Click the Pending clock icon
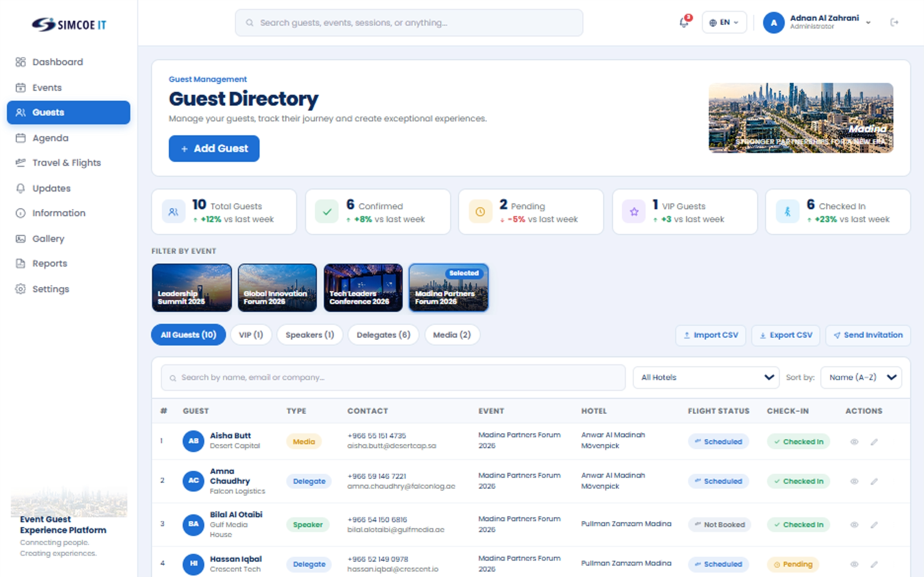The image size is (924, 577). (480, 212)
